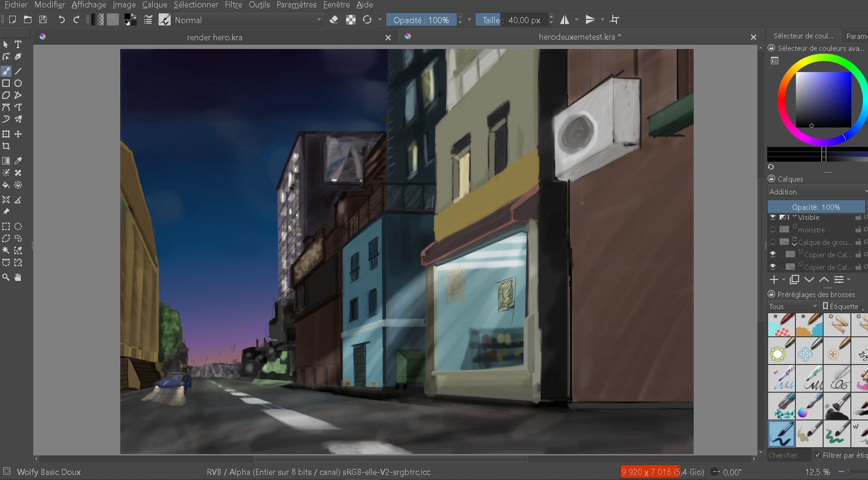Open the Filtre menu
Image resolution: width=868 pixels, height=480 pixels.
[x=233, y=5]
